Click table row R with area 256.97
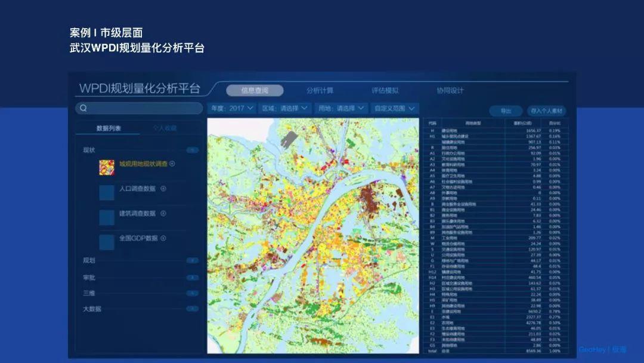The height and width of the screenshot is (363, 644). tap(496, 147)
